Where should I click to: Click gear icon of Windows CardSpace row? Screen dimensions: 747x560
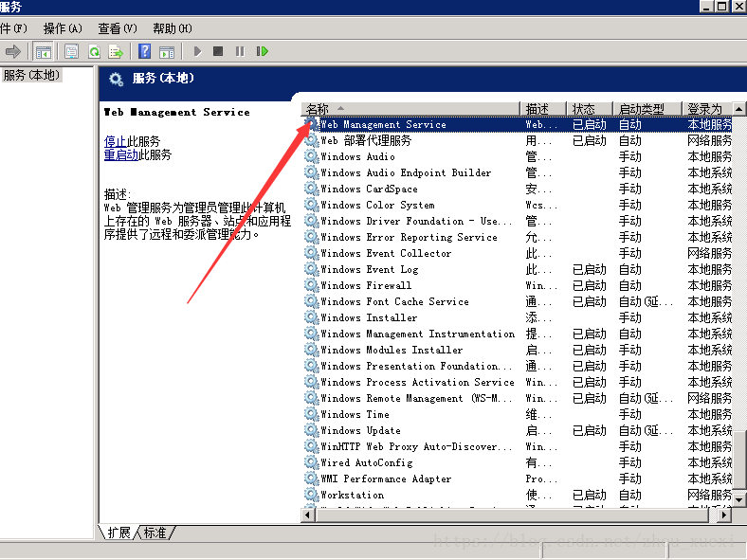coord(312,189)
